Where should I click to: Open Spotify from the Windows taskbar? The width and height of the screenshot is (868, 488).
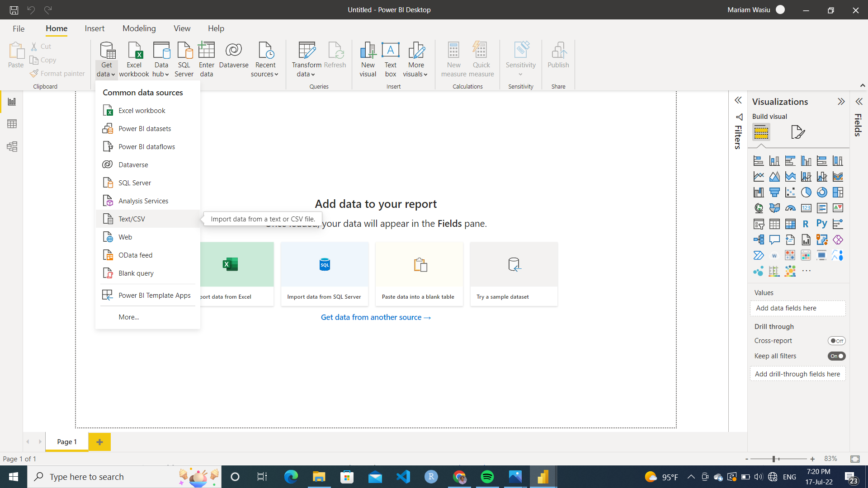tap(487, 477)
